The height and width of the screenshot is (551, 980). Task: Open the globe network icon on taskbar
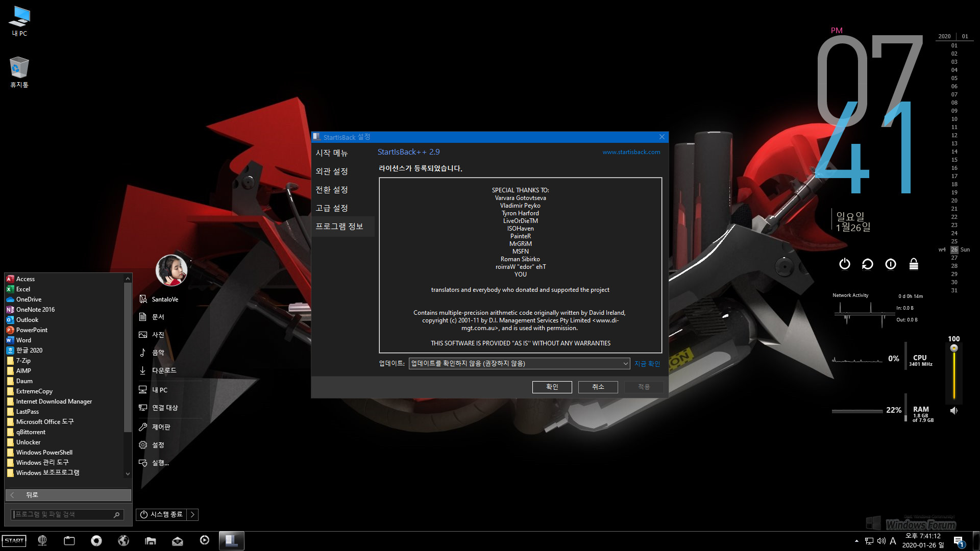[42, 541]
